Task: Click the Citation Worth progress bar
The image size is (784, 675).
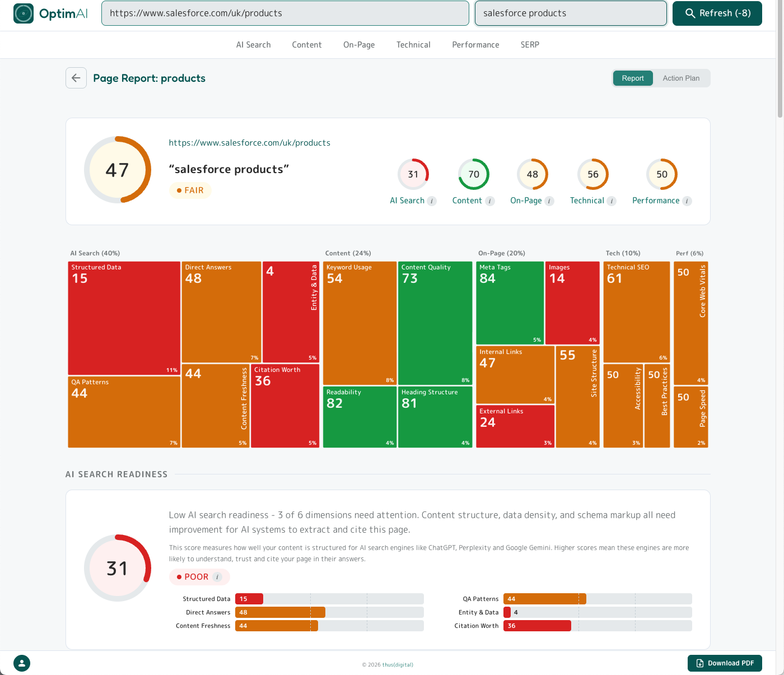Action: (598, 626)
